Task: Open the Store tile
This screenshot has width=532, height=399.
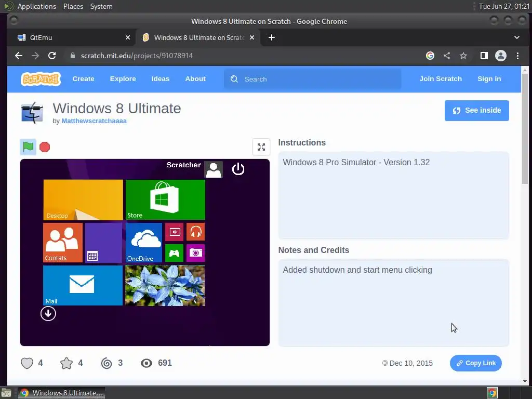Action: coord(166,200)
